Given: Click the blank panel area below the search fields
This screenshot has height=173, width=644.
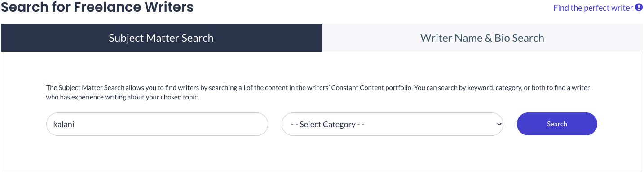Looking at the screenshot, I should point(322,154).
